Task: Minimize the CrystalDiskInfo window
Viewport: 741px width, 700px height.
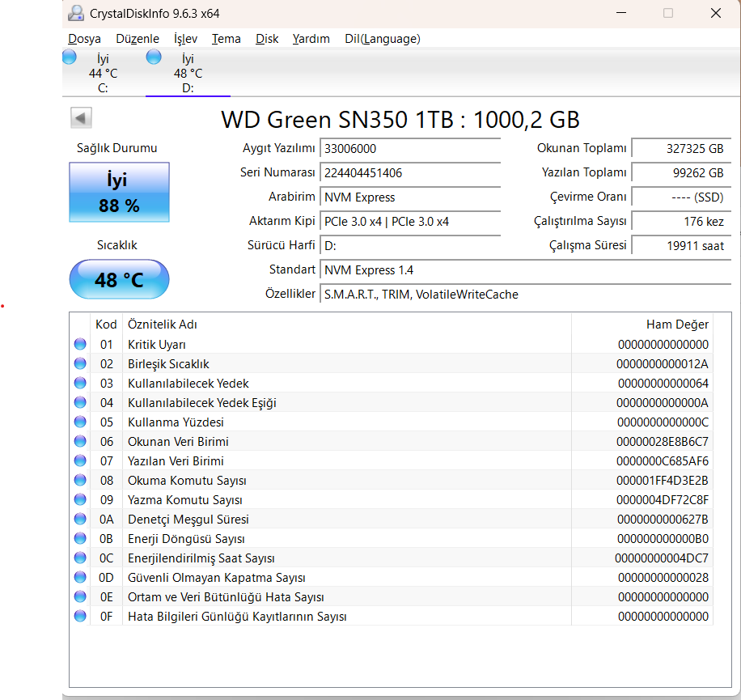Action: [621, 13]
